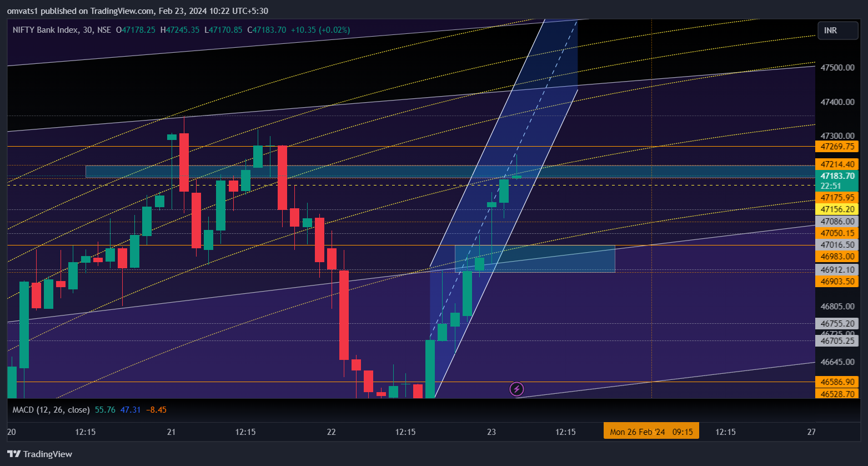This screenshot has width=868, height=466.
Task: Click the MACD (12, 26, close) label
Action: click(x=51, y=410)
